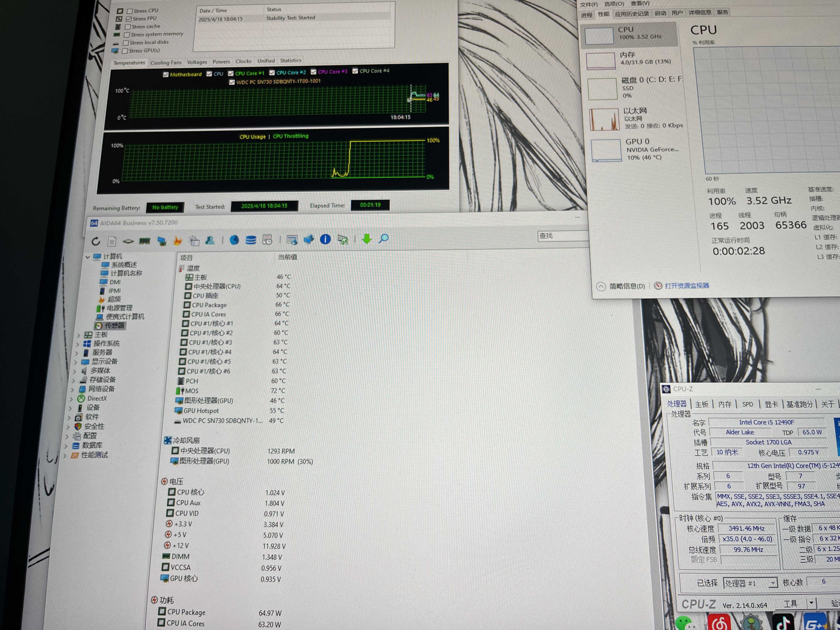Click the blue G+ taskbar icon
The image size is (840, 630).
tap(815, 622)
